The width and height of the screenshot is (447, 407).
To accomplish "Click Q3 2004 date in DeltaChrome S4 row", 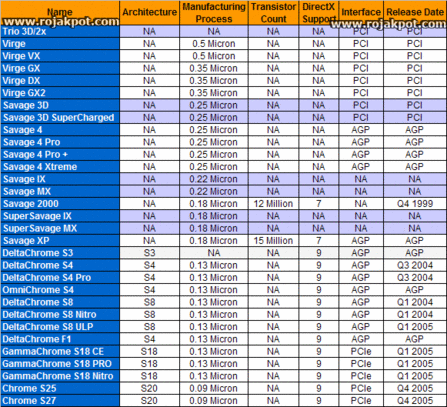I will click(415, 265).
